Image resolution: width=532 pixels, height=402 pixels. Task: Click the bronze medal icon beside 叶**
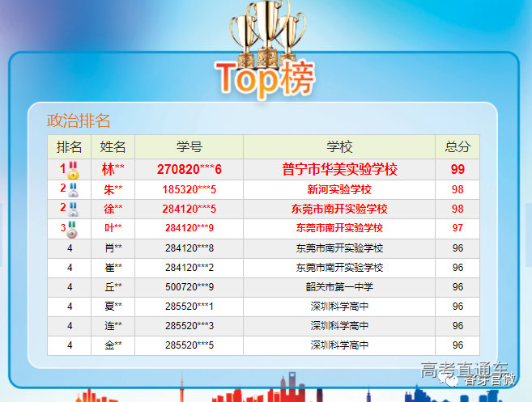pyautogui.click(x=74, y=228)
